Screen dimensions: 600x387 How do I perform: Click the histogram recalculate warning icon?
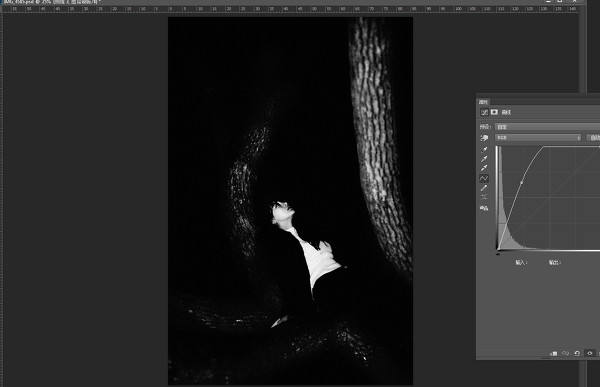[x=484, y=208]
